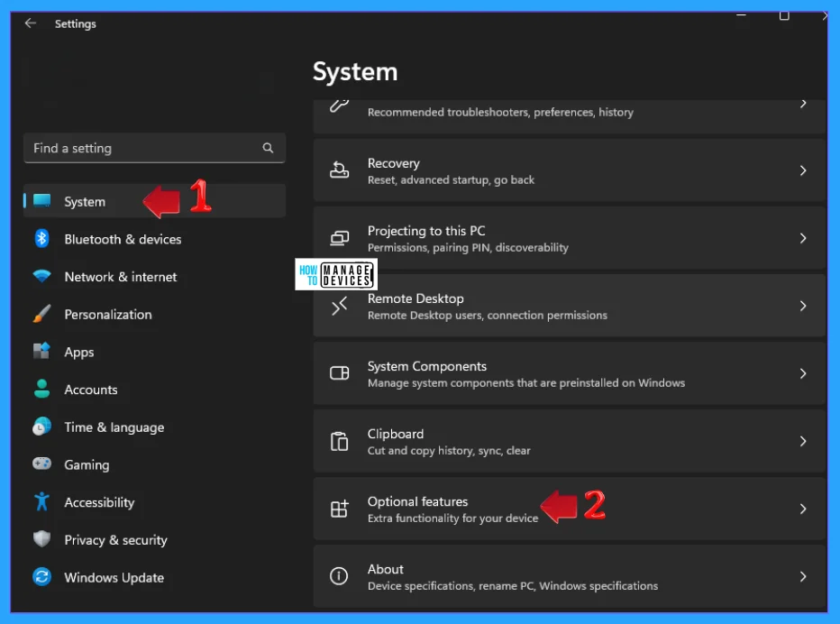The height and width of the screenshot is (624, 840).
Task: Open Remote Desktop settings
Action: (570, 306)
